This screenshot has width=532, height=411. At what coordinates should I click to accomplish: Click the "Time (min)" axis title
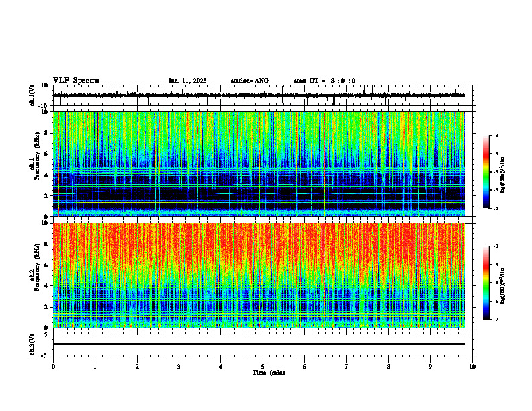pos(269,373)
